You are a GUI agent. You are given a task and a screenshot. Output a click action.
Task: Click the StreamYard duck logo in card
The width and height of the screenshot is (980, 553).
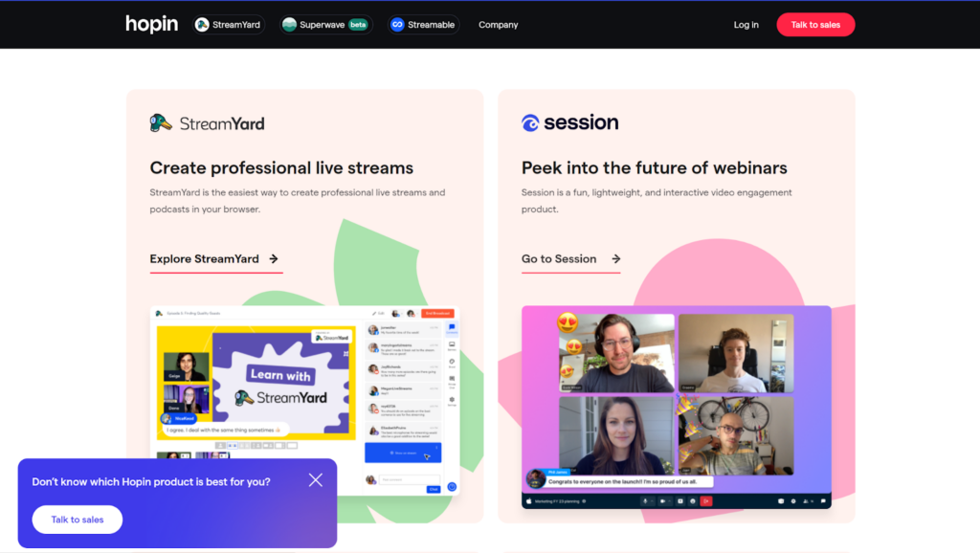pos(207,123)
